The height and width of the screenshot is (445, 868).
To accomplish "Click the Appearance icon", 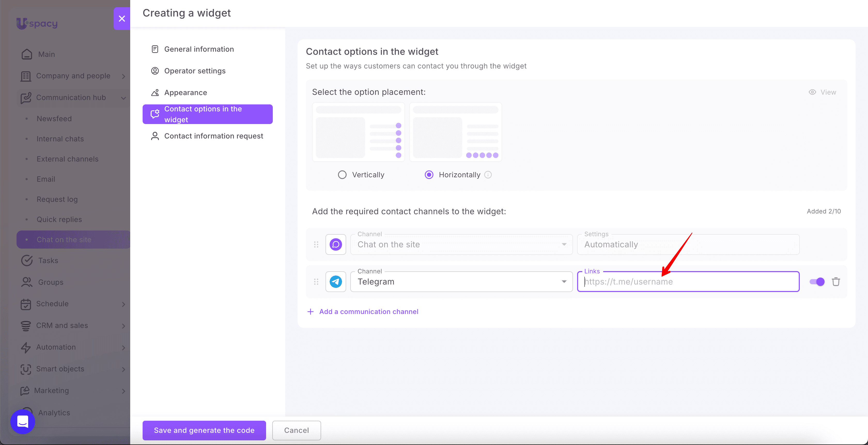I will [x=155, y=93].
